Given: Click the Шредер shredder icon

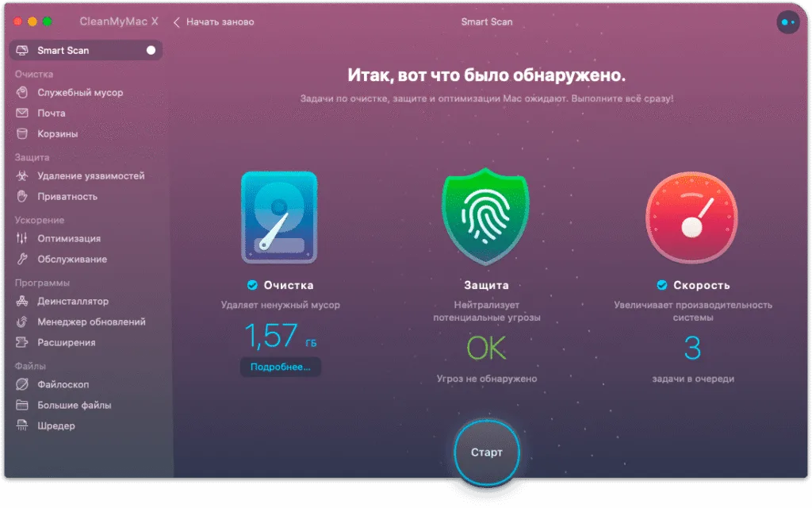Looking at the screenshot, I should click(21, 426).
